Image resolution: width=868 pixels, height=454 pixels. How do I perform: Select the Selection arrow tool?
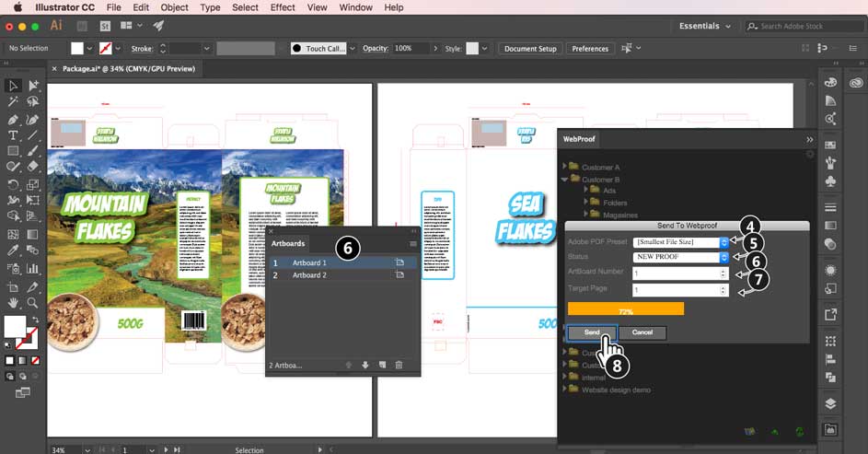[13, 86]
